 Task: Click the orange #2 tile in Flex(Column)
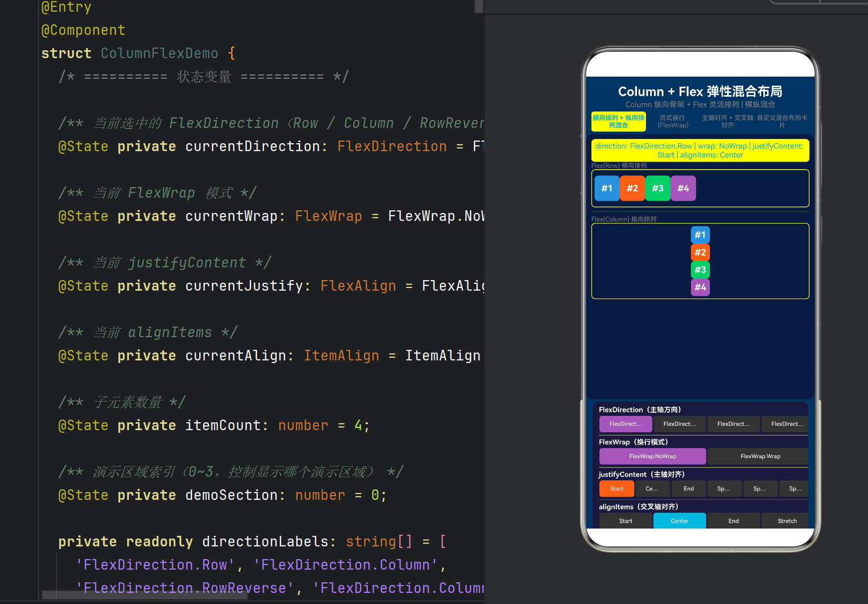coord(700,252)
